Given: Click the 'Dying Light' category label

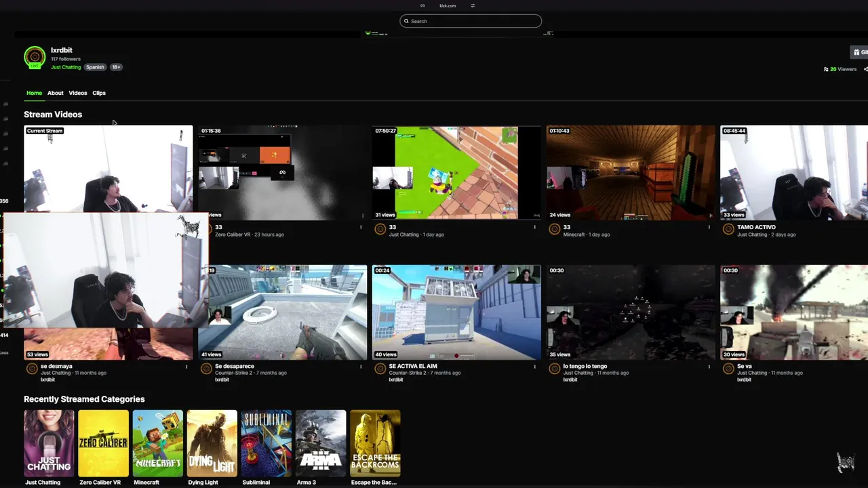Looking at the screenshot, I should [203, 483].
